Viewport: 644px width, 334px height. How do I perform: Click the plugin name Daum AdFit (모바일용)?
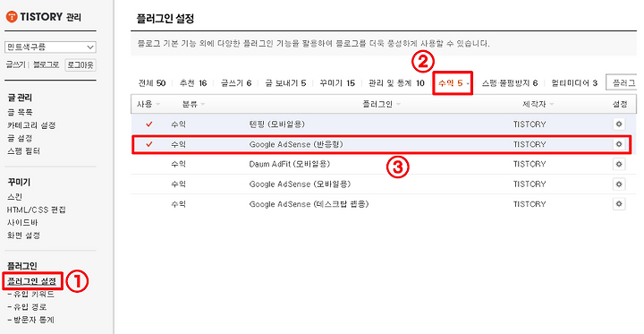[x=290, y=164]
